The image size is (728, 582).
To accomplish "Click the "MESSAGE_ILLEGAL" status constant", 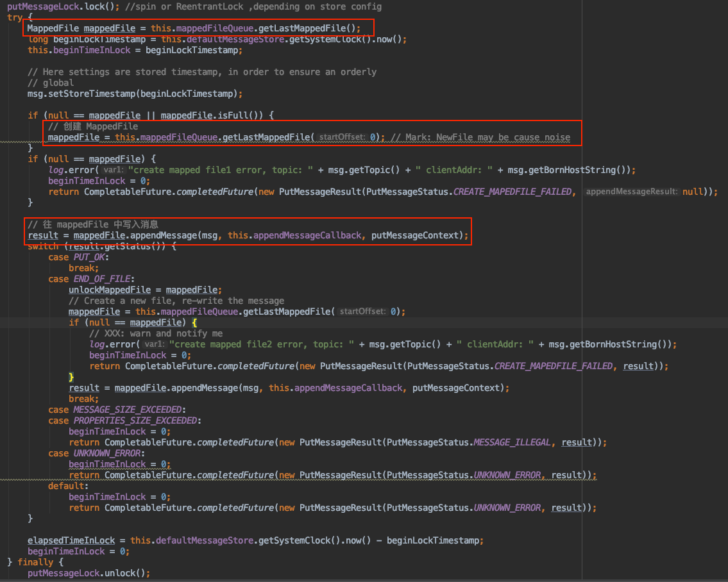I will click(x=512, y=442).
